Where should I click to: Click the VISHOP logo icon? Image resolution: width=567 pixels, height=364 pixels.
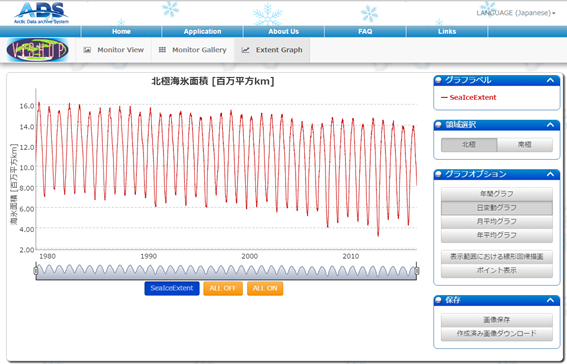pos(38,50)
